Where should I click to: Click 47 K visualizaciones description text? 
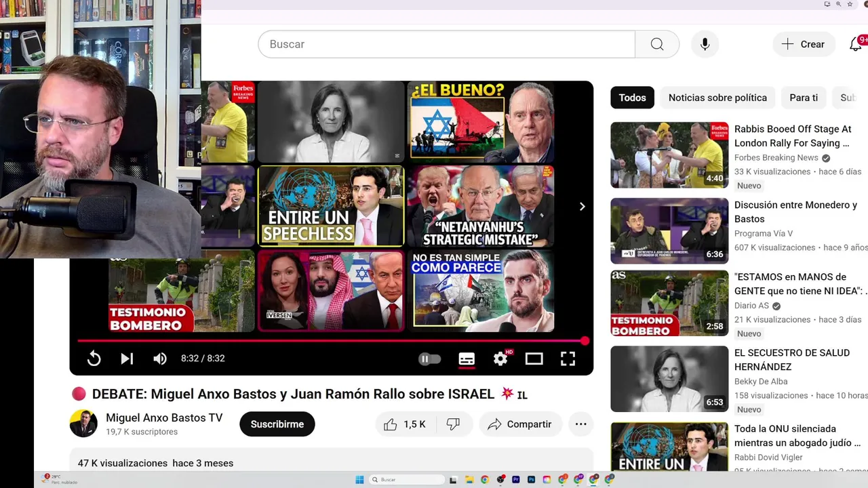122,464
